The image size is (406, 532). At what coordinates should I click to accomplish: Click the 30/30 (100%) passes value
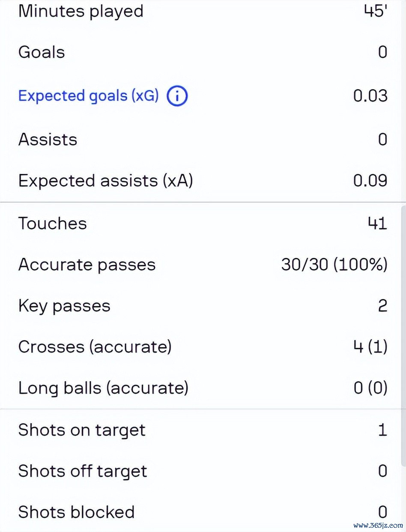coord(334,265)
